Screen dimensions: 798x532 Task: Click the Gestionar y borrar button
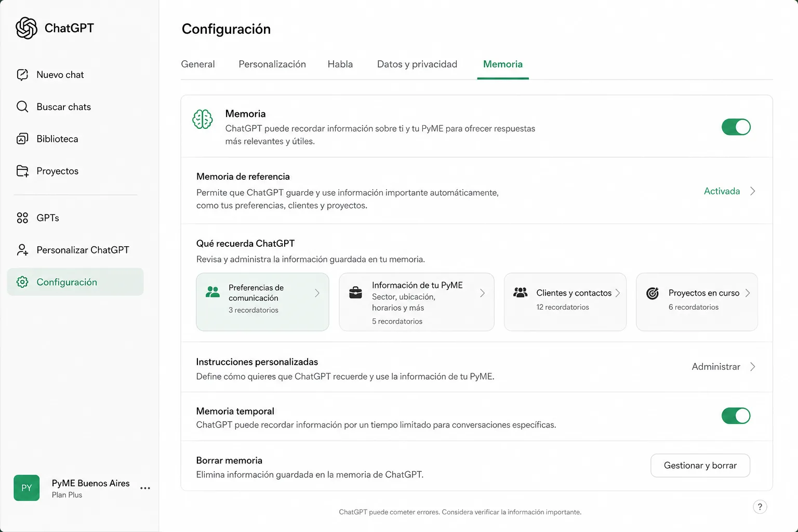click(700, 465)
